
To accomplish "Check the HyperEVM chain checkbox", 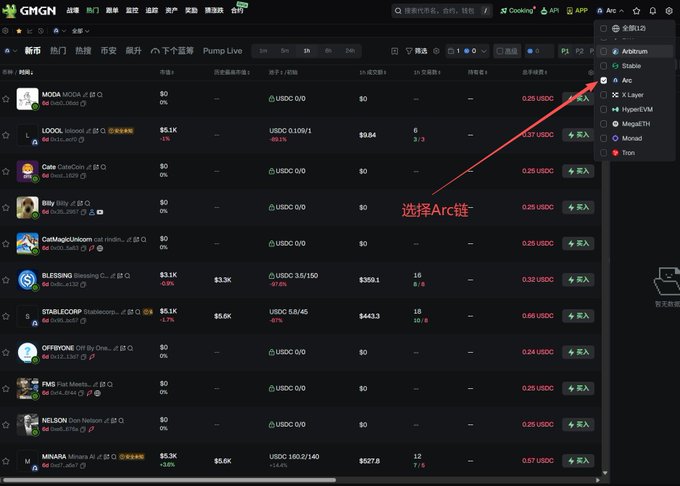I will click(x=603, y=109).
